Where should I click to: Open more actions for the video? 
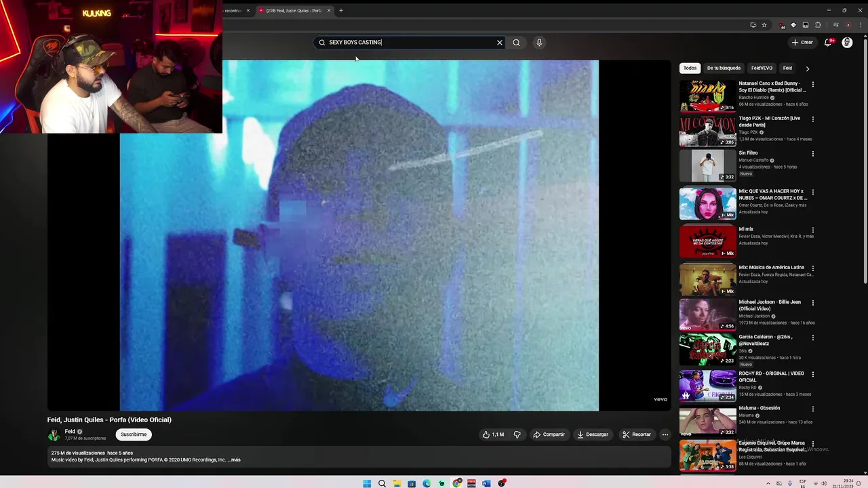pyautogui.click(x=665, y=434)
